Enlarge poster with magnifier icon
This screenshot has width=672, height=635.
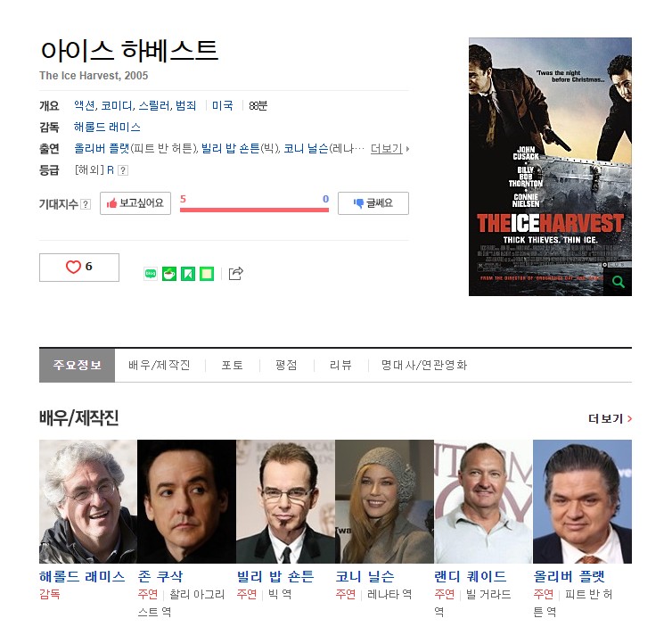coord(618,282)
